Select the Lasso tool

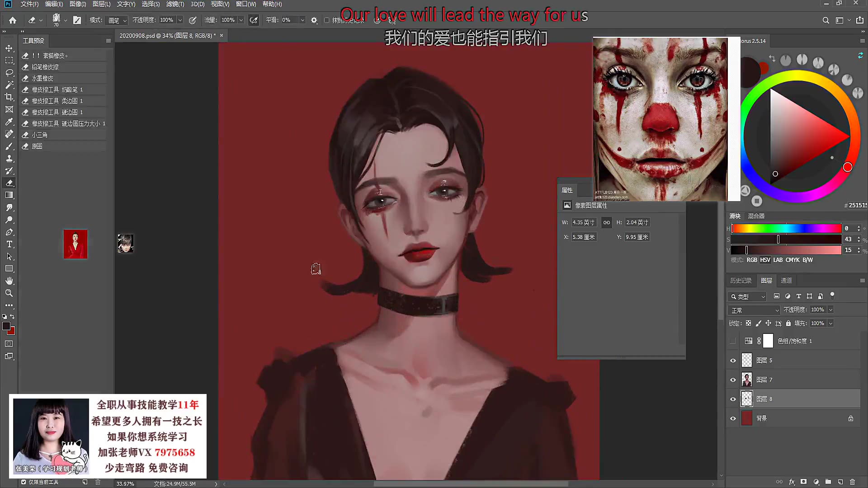click(9, 73)
